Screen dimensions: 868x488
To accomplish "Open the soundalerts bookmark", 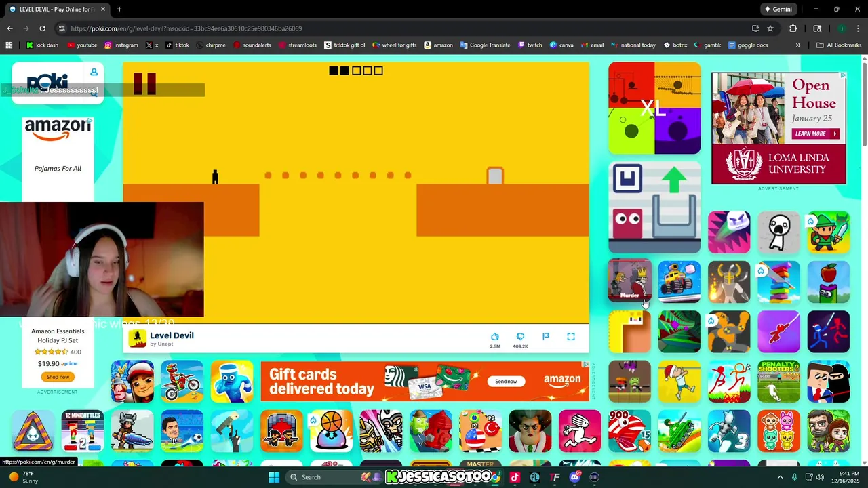I will pos(253,45).
